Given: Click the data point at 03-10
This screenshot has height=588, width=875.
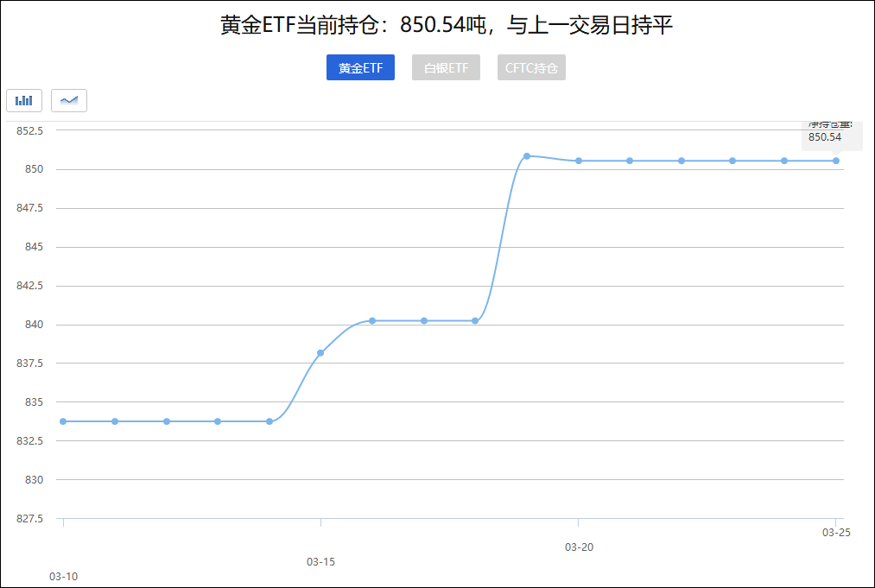Looking at the screenshot, I should (63, 421).
